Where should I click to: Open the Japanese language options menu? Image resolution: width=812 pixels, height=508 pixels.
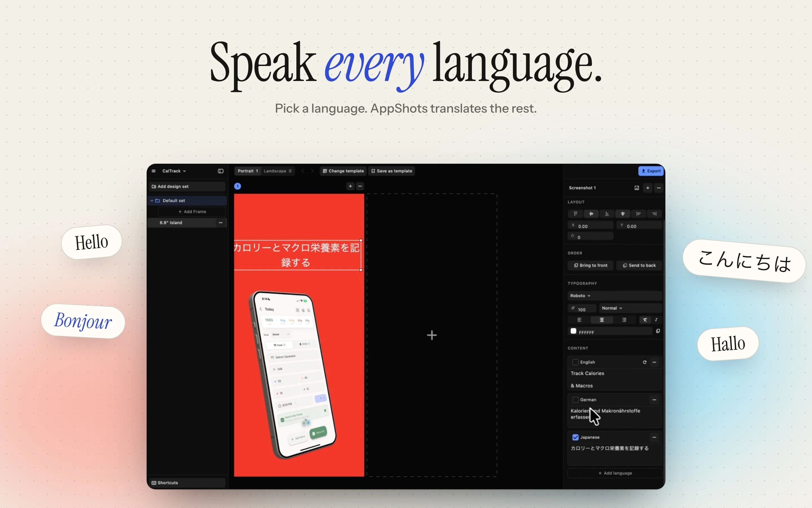pyautogui.click(x=654, y=437)
